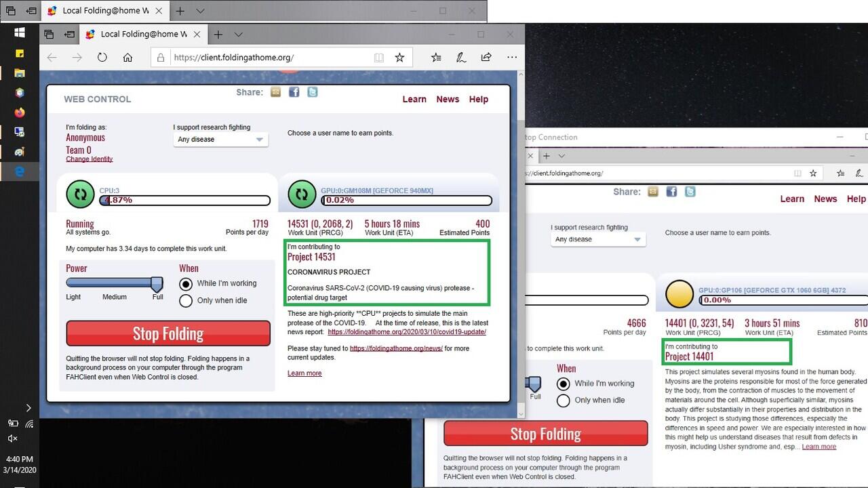Click muted volume icon in system tray
Screen dimensions: 868x488
click(x=12, y=439)
